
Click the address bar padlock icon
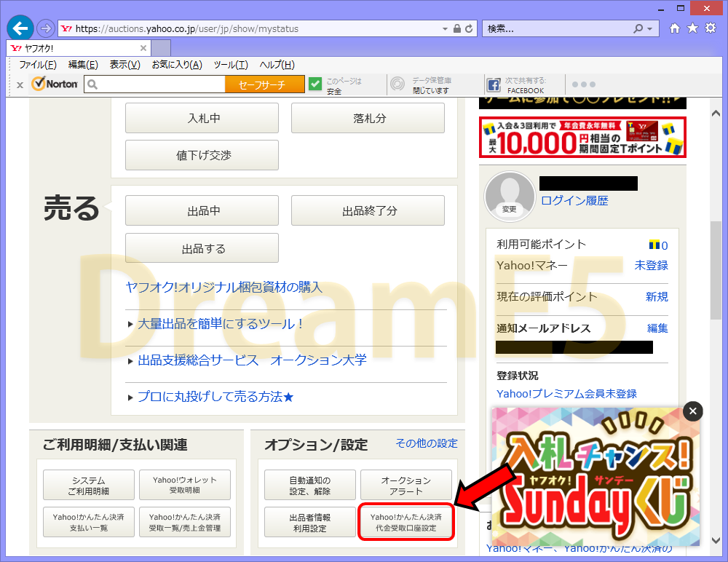click(x=457, y=29)
